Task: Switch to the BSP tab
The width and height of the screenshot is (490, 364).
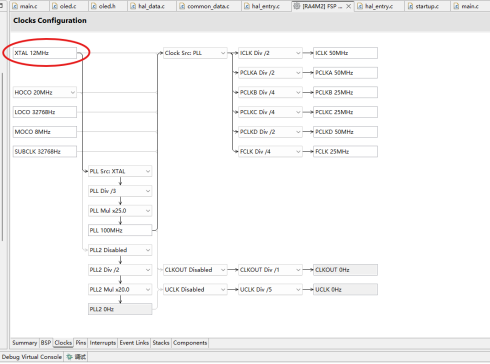Action: click(46, 343)
